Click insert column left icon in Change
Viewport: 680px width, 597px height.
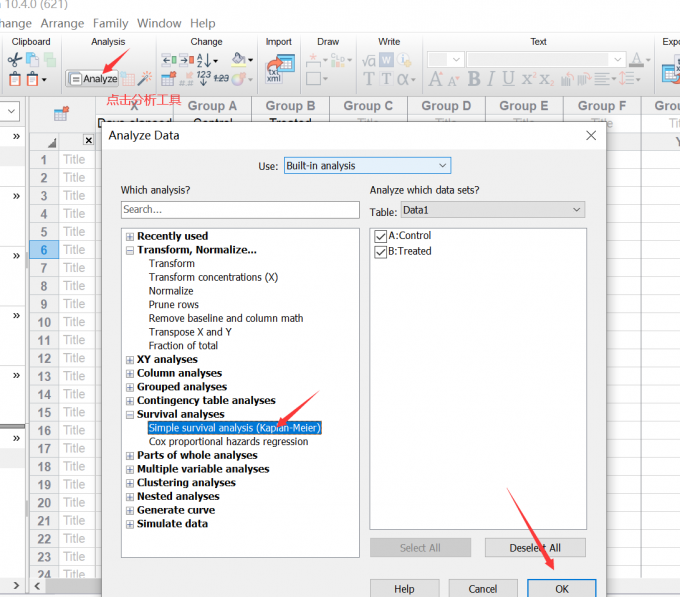tap(169, 60)
